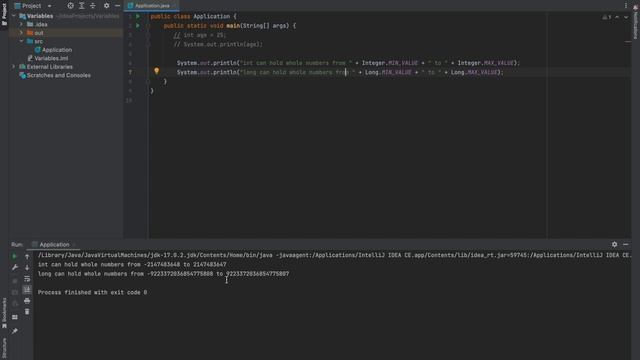Screen dimensions: 640x360
Task: Click the stop button in Run toolbar
Action: (x=15, y=281)
